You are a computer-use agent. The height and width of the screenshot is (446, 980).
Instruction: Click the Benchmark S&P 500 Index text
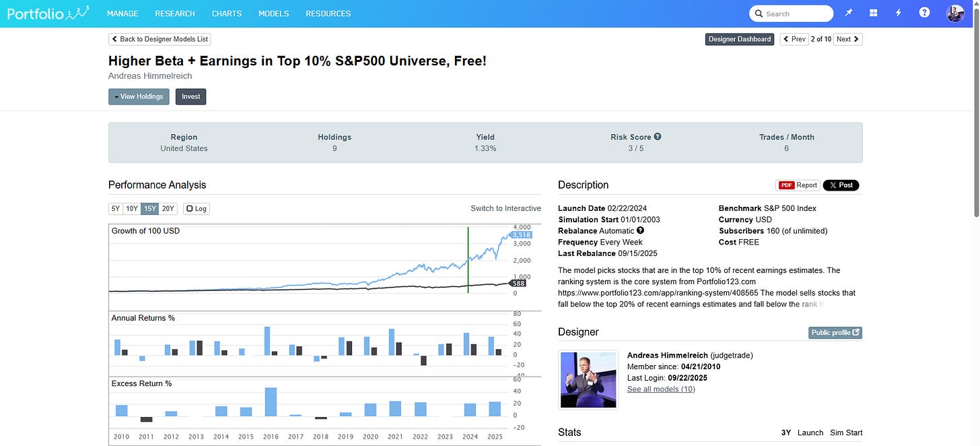coord(767,208)
